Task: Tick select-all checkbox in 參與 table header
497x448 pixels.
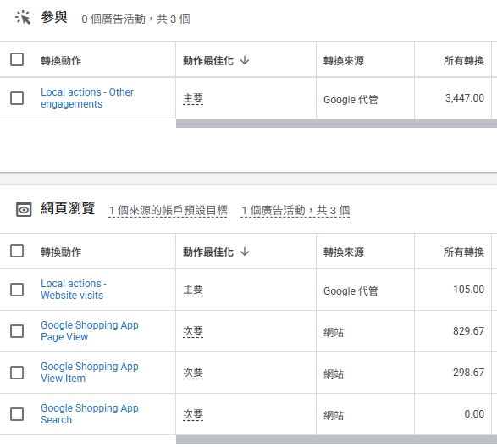Action: [17, 59]
